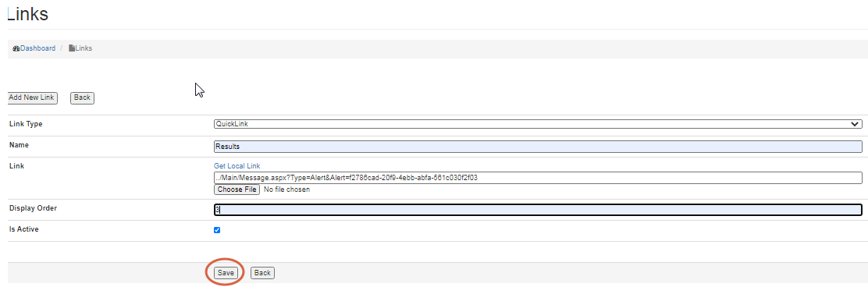Click Back button next to Save

pyautogui.click(x=262, y=273)
